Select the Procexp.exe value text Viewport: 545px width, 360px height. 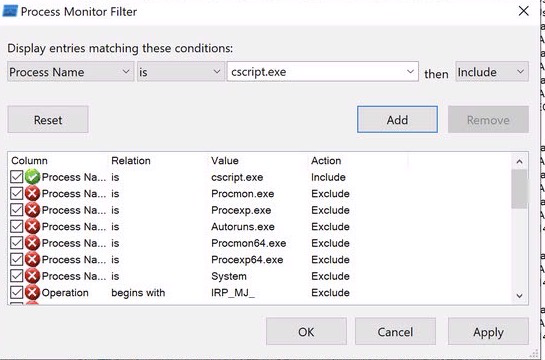point(241,210)
